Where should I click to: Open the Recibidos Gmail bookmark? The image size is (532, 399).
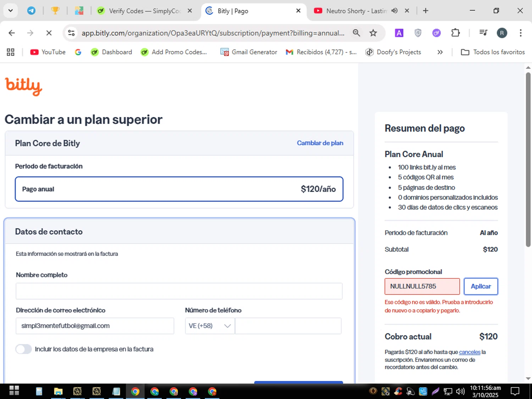pyautogui.click(x=321, y=52)
